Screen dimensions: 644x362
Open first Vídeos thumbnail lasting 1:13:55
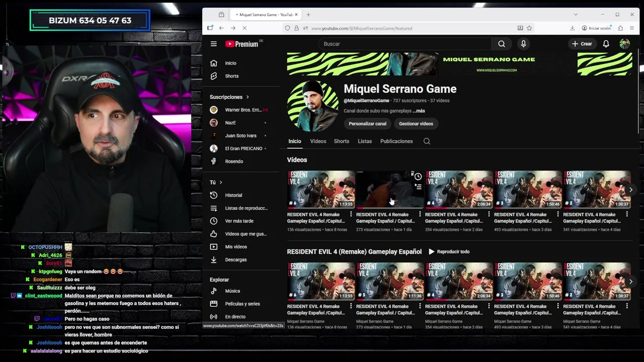click(x=321, y=190)
